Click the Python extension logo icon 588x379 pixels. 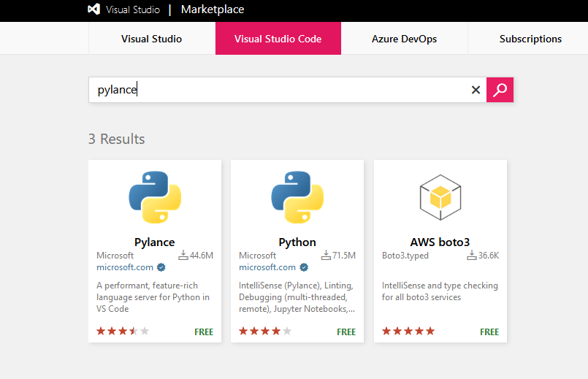tap(297, 197)
